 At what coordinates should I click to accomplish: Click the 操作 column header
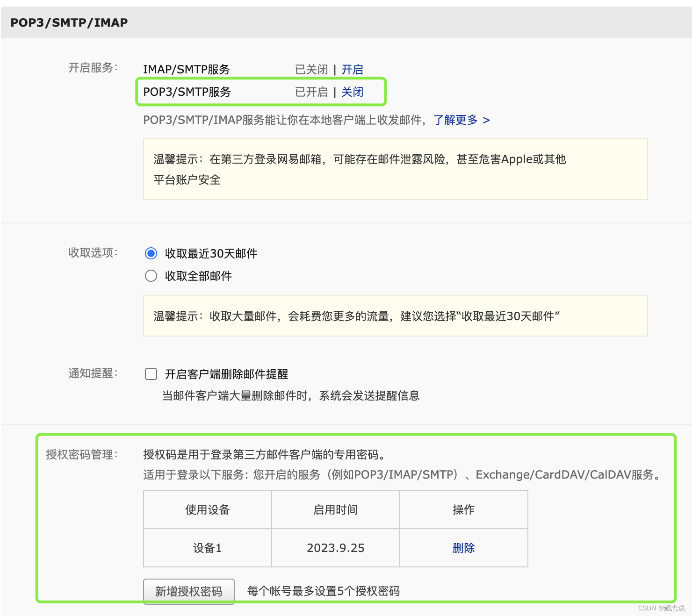(x=464, y=509)
